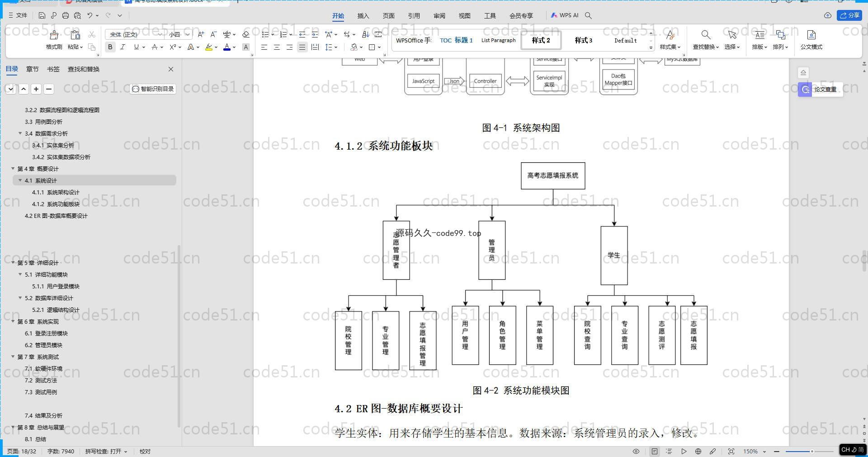Open the 引用 (References) ribbon tab
The width and height of the screenshot is (868, 457).
[x=414, y=15]
